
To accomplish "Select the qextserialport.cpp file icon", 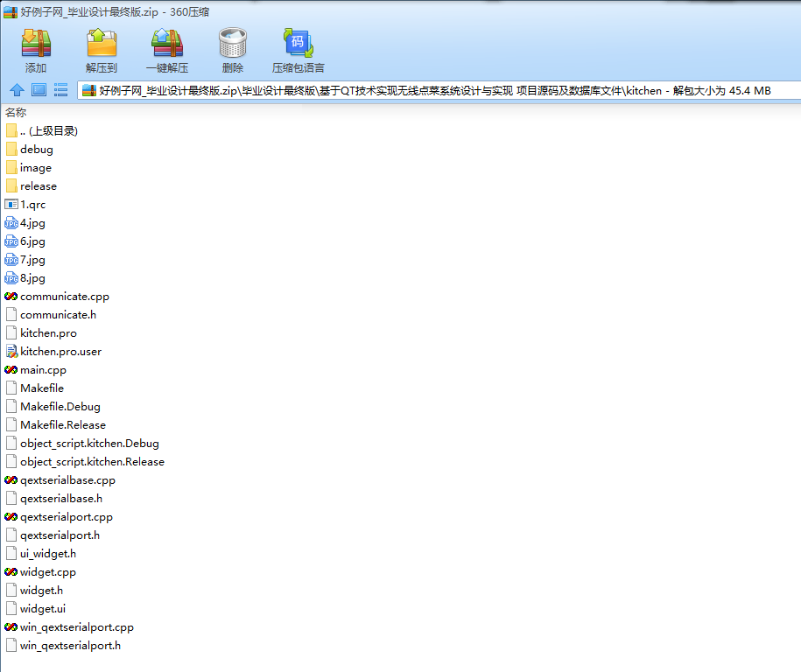I will pos(11,517).
